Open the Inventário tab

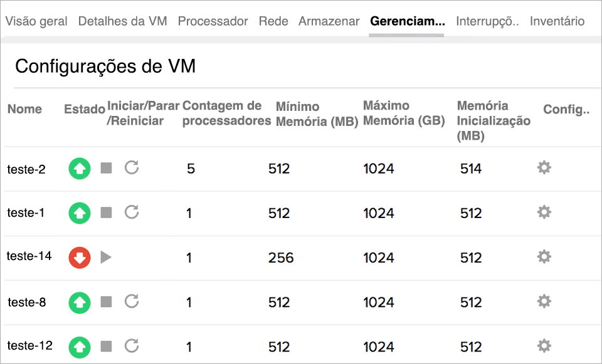(556, 21)
